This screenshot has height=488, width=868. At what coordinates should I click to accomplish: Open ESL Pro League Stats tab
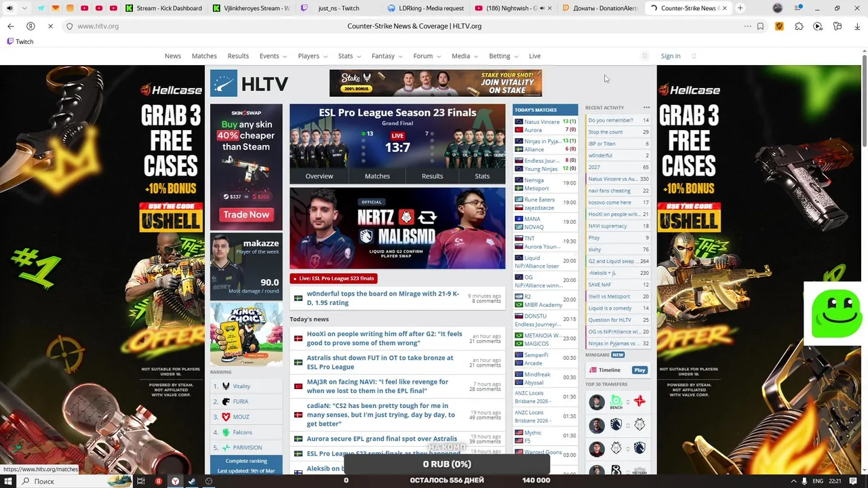482,176
